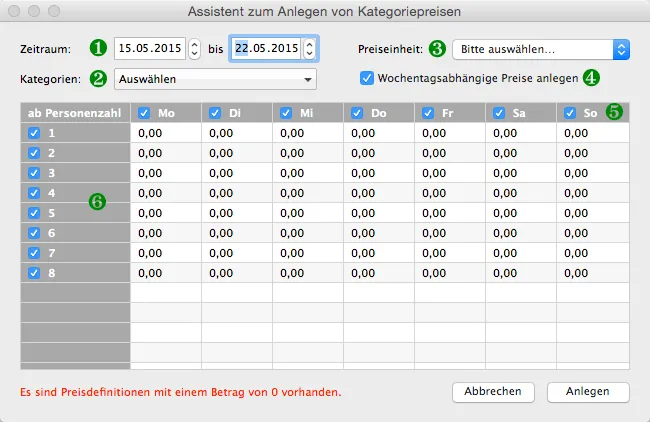Toggle checkbox for person count 5
650x422 pixels.
click(x=34, y=213)
